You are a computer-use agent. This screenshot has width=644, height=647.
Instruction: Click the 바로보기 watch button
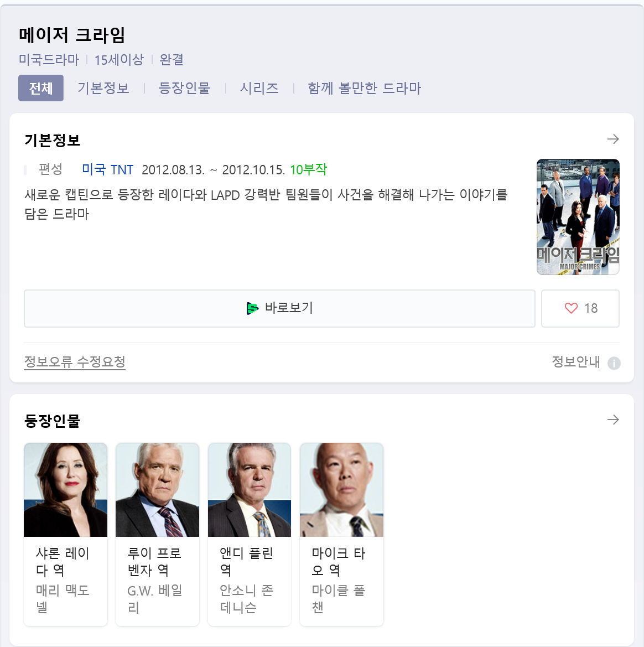[280, 308]
